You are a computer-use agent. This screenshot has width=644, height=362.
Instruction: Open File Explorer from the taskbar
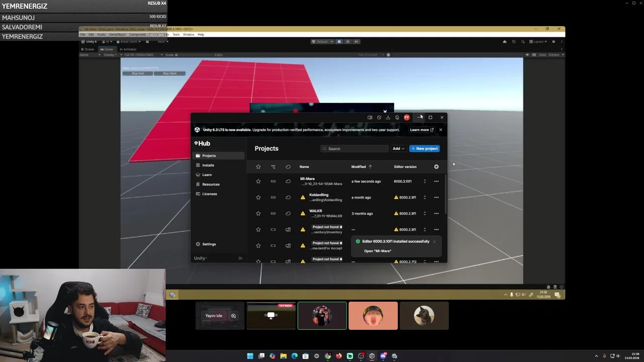[283, 356]
